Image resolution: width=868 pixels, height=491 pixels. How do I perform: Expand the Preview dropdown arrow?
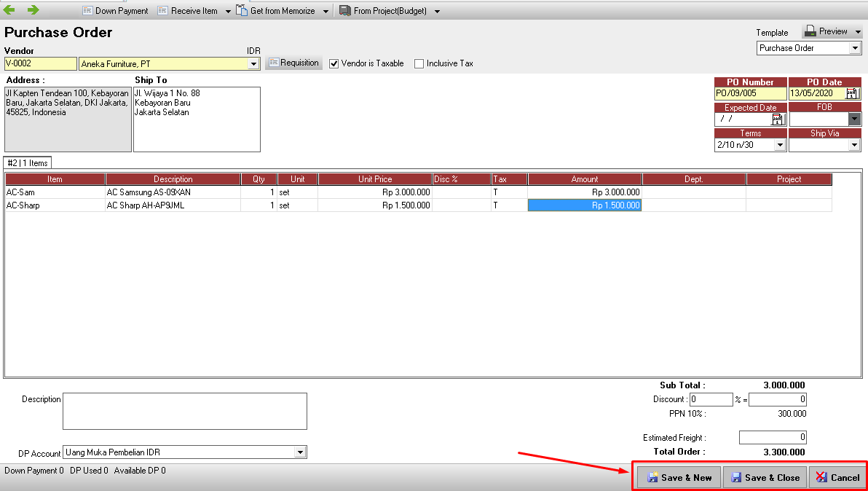click(x=858, y=32)
